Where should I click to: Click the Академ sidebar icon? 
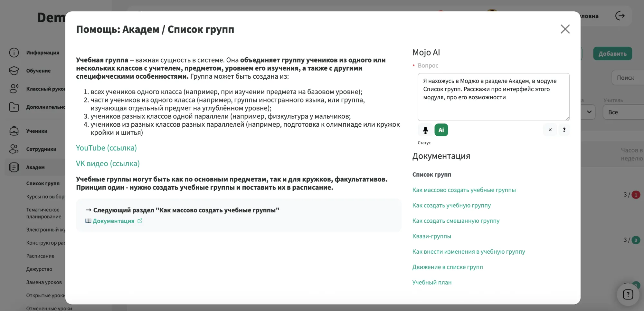pos(14,167)
